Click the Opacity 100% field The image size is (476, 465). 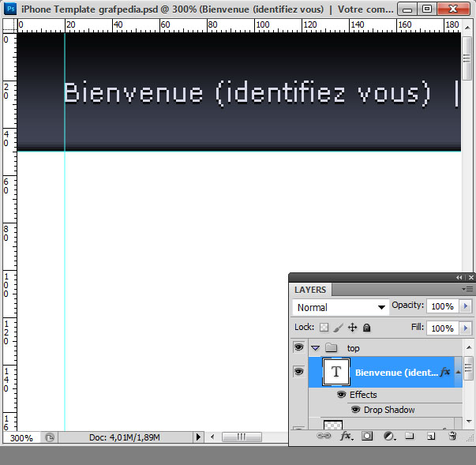point(443,306)
